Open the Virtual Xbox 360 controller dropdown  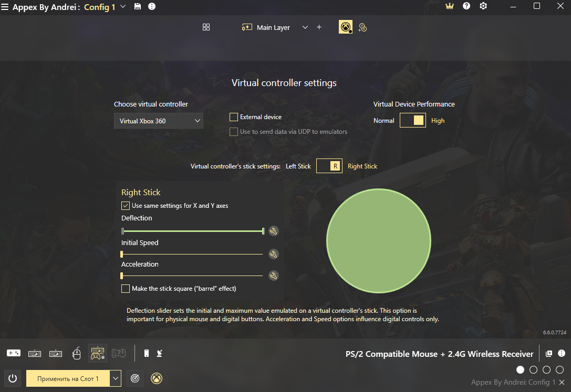tap(159, 121)
